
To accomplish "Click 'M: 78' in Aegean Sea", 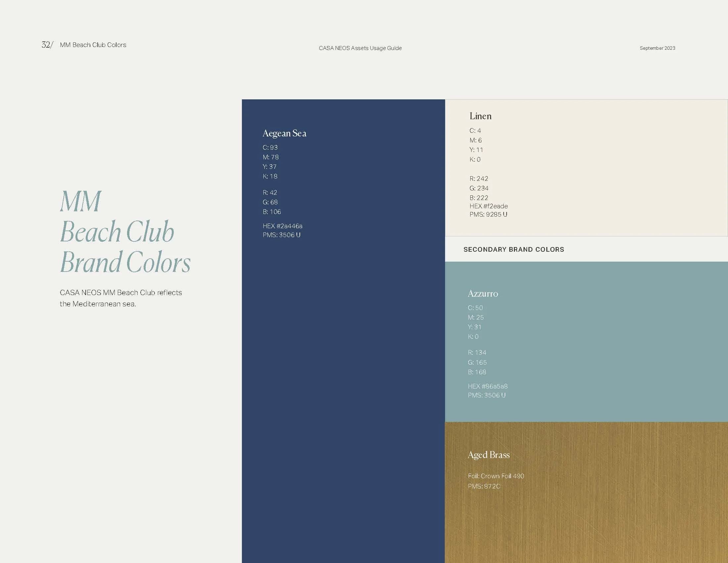I will [x=270, y=157].
